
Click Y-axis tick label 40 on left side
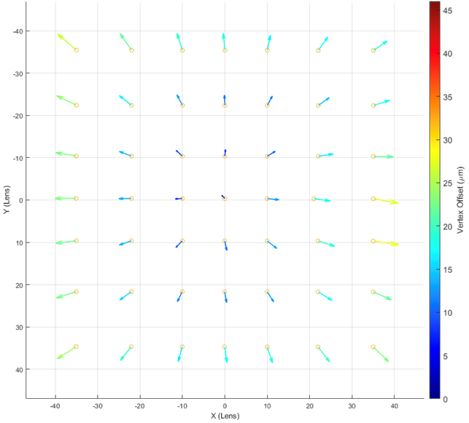[x=19, y=369]
